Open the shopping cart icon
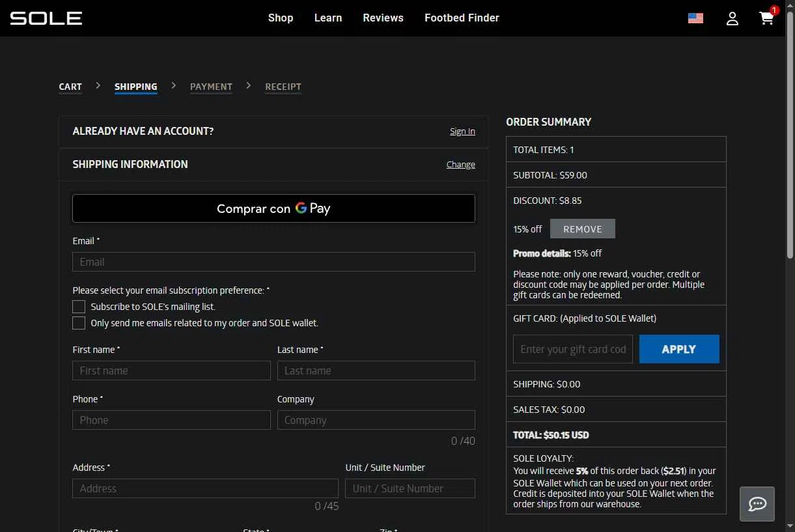Viewport: 795px width, 532px height. pos(768,18)
